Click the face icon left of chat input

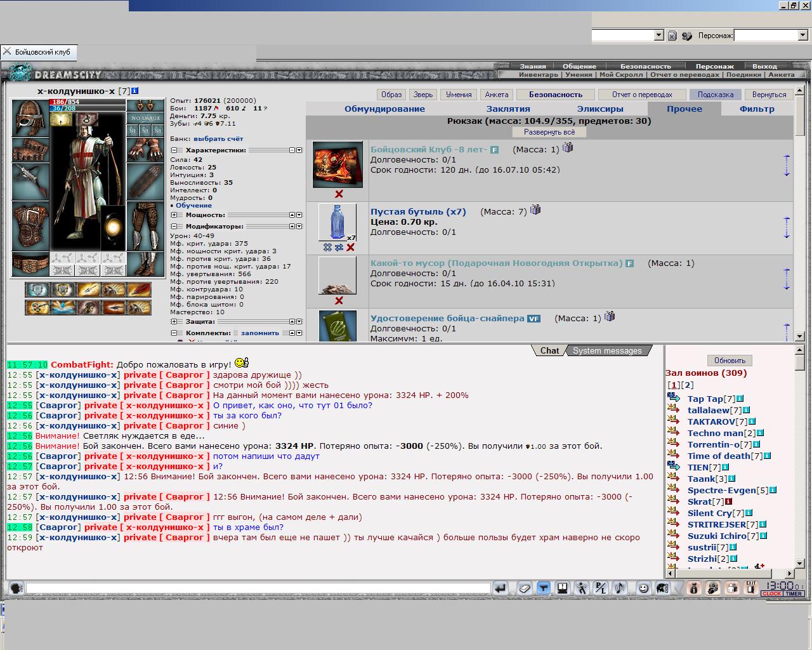[16, 588]
